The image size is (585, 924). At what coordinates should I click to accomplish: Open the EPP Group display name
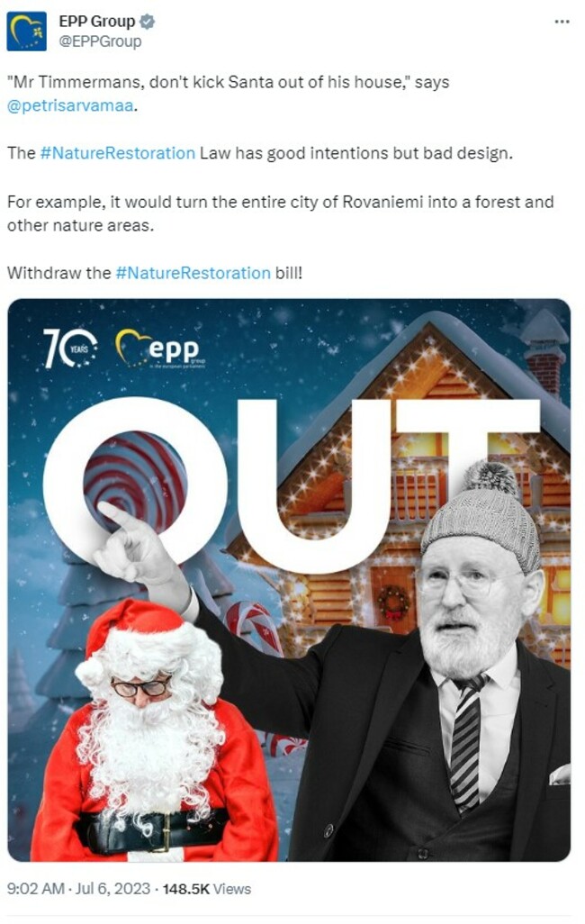[x=96, y=22]
